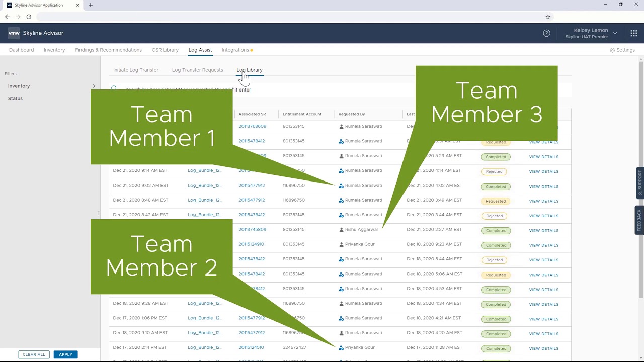Viewport: 644px width, 362px height.
Task: Click the user icon beside Priyanka Gour, 9:23 AM row
Action: point(341,244)
